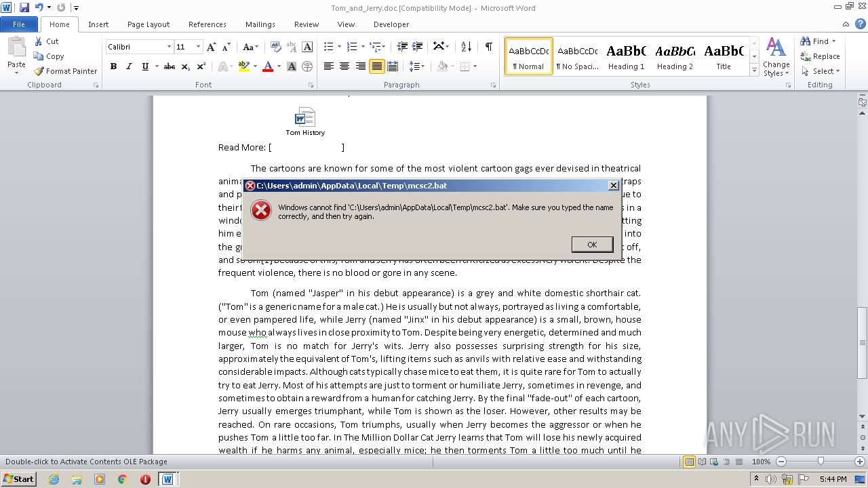Apply the Title style

(x=724, y=56)
